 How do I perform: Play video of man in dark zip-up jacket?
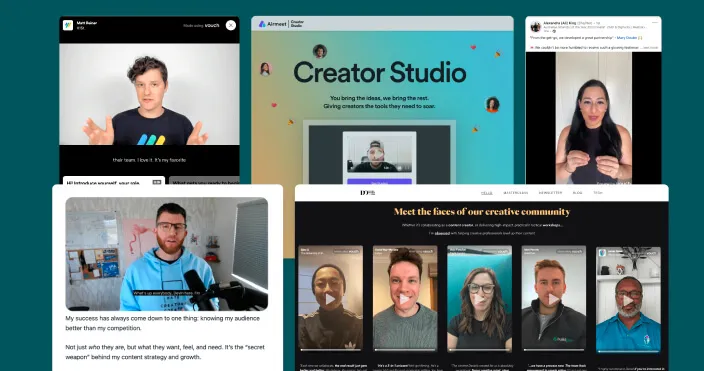(554, 299)
